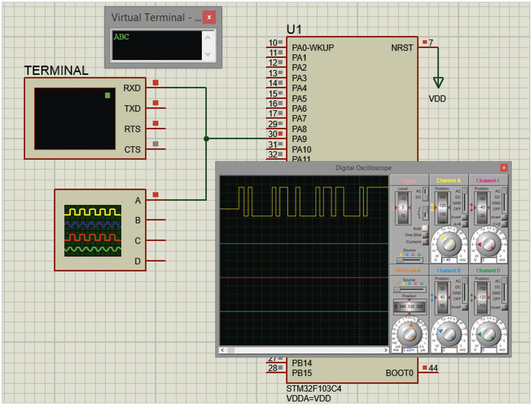Adjust the Trigger Source A-B-C-D slider
The image size is (532, 405).
tap(409, 260)
